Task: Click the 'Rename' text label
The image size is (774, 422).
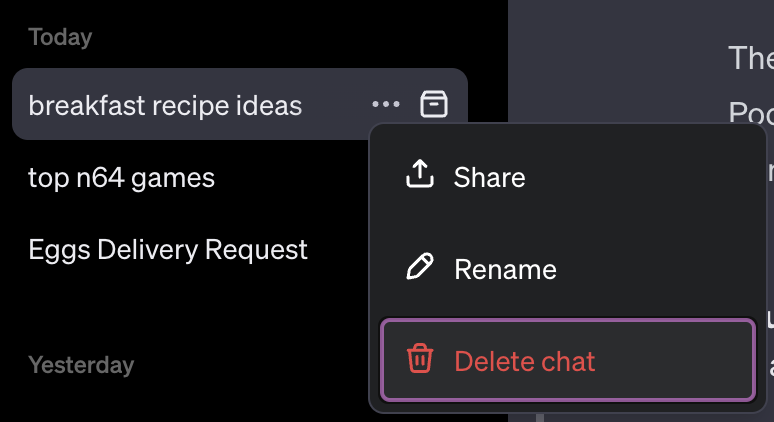Action: 505,269
